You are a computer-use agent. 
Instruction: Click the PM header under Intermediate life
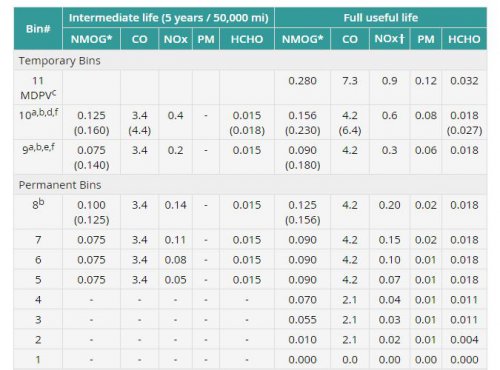(206, 39)
